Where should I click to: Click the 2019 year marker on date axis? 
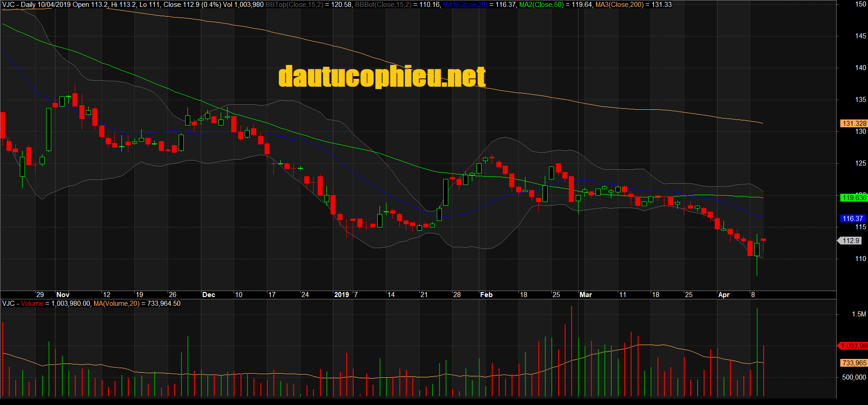(x=342, y=295)
